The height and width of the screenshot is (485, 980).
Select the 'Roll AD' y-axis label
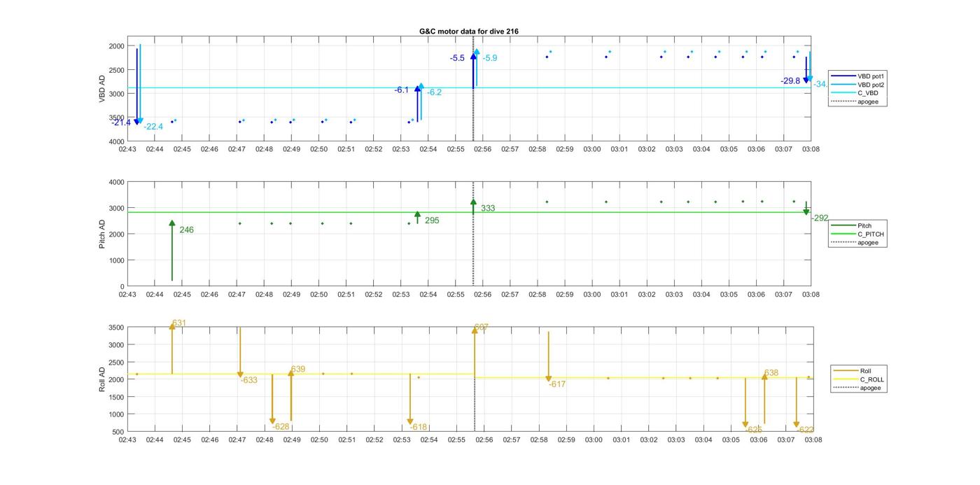tap(102, 379)
